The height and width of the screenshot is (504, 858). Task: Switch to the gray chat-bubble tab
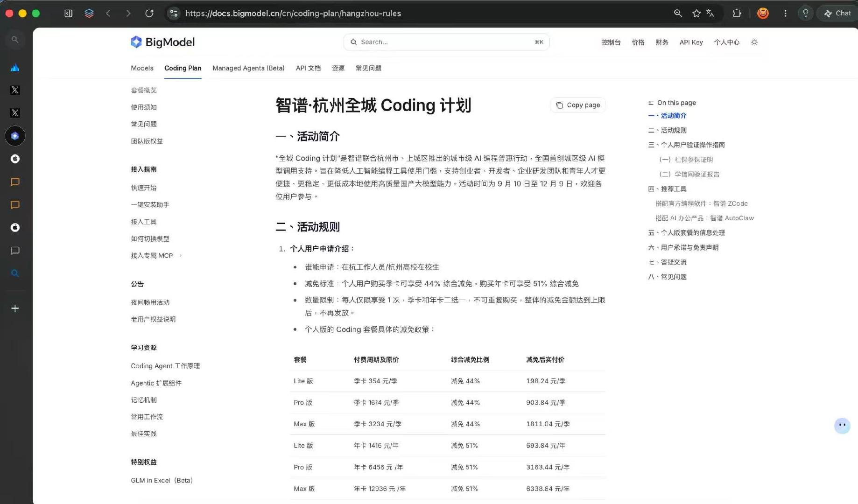(x=15, y=251)
